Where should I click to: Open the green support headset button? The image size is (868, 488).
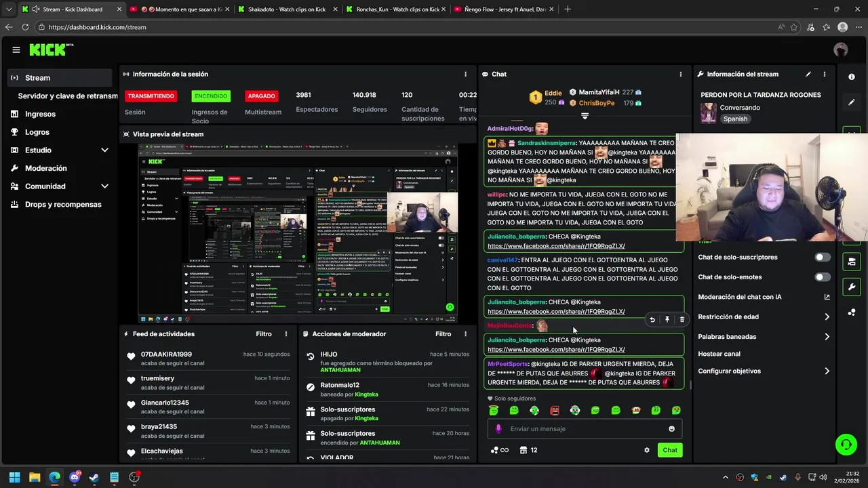(846, 445)
